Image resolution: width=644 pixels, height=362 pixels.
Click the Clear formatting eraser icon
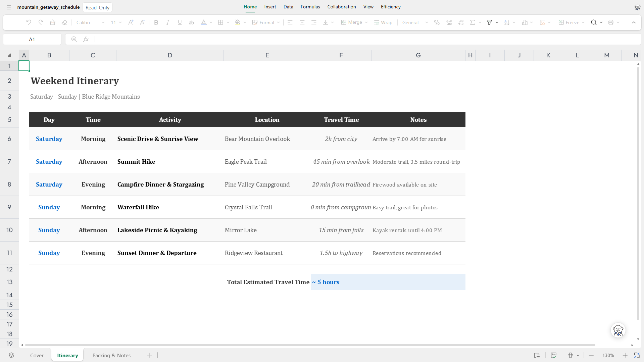(64, 22)
